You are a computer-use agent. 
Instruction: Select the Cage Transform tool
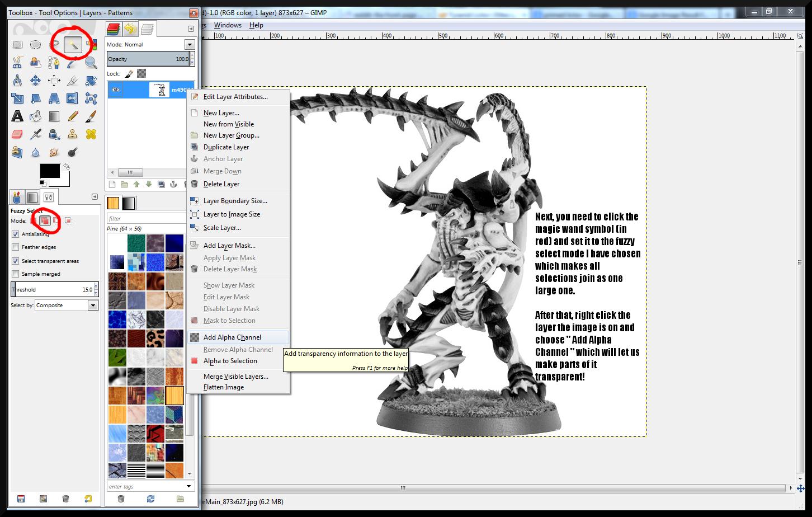pyautogui.click(x=91, y=98)
